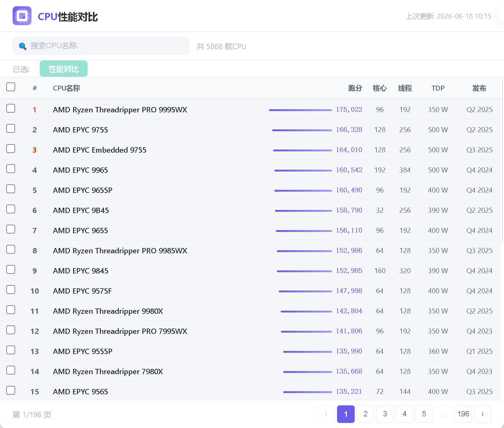504x428 pixels.
Task: Go to page 3 of results
Action: [x=385, y=414]
